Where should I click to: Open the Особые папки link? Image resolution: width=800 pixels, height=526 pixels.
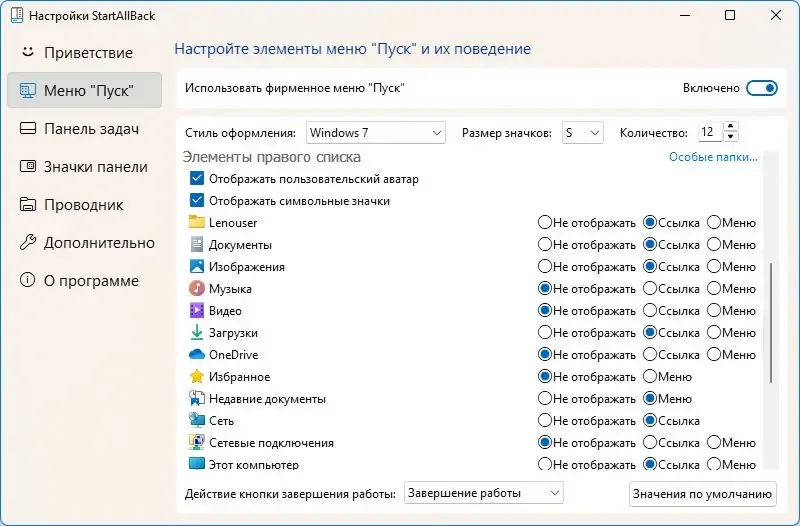[x=712, y=157]
